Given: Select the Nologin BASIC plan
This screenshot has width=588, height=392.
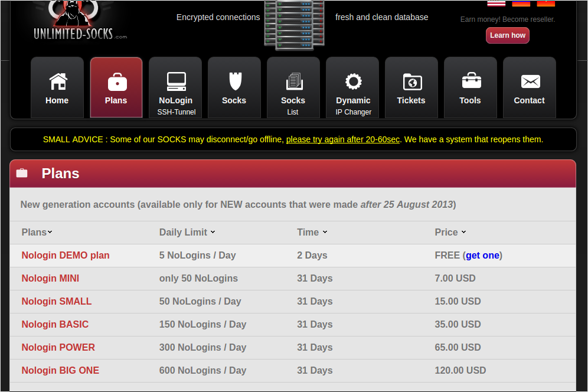Looking at the screenshot, I should (55, 325).
